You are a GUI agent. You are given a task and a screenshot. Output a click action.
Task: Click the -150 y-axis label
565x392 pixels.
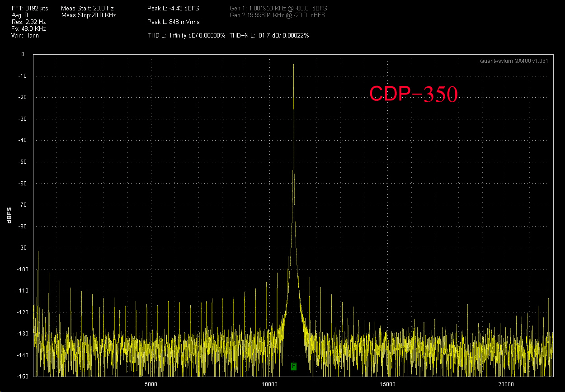23,376
